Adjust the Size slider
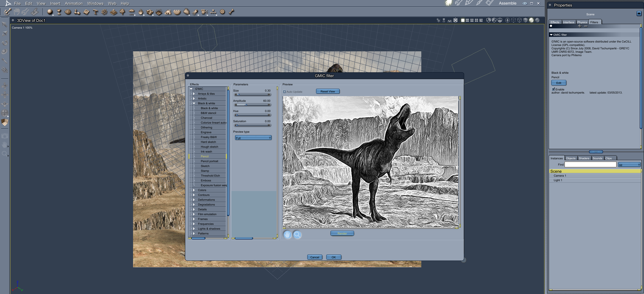Viewport: 644px width, 294px height. tap(252, 95)
